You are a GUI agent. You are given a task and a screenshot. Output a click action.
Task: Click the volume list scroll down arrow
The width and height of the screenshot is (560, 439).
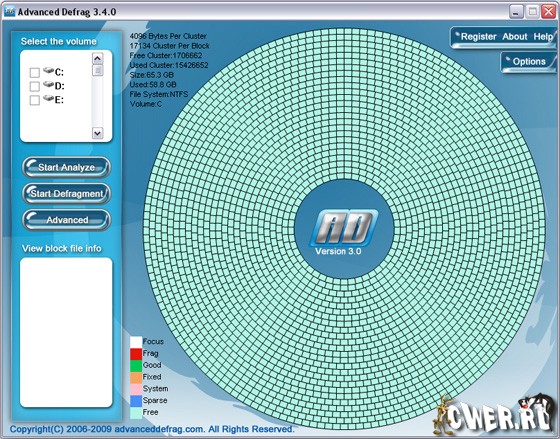point(98,133)
